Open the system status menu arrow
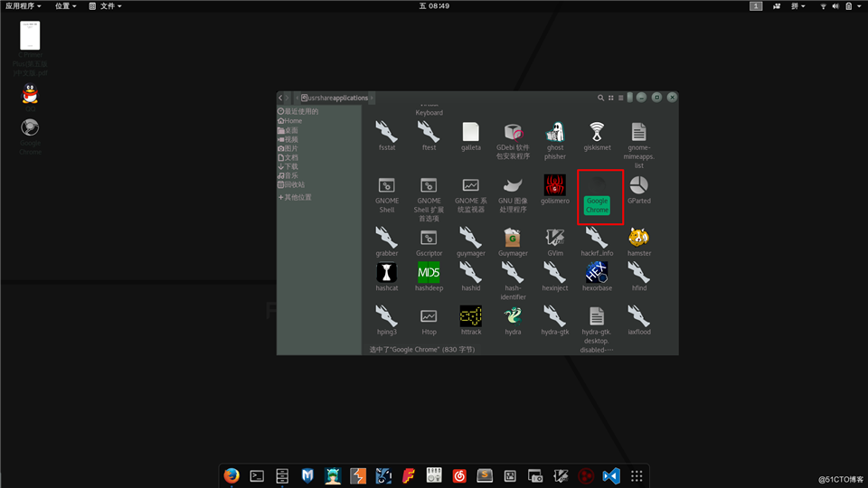Image resolution: width=868 pixels, height=488 pixels. 859,6
